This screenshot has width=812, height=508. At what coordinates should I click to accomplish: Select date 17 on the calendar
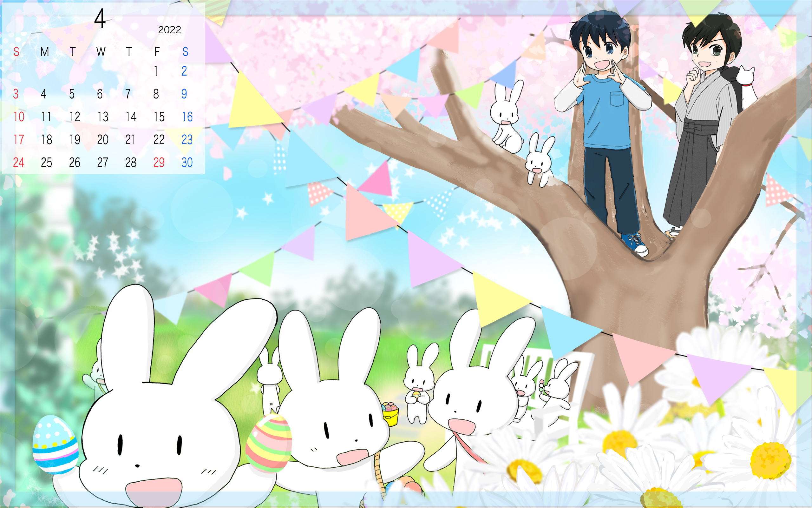[x=19, y=139]
